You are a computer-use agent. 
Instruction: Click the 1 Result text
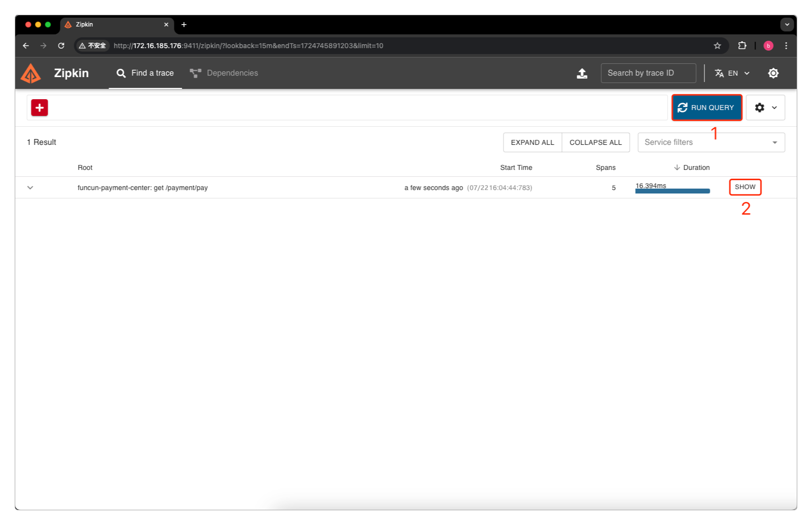42,142
